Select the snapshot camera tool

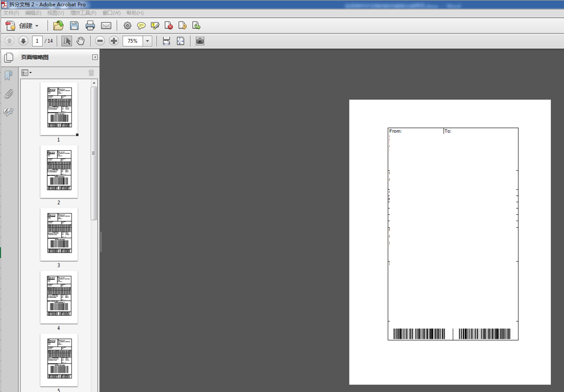click(200, 41)
